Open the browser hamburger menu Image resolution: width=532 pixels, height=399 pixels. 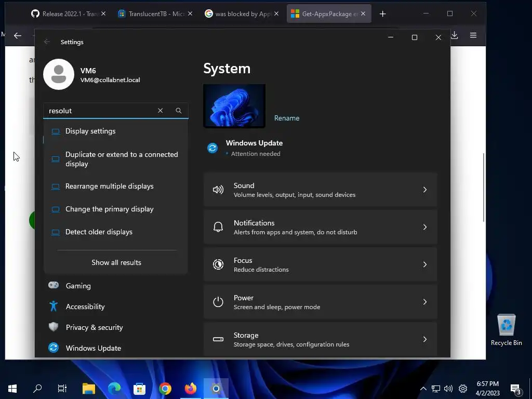pyautogui.click(x=473, y=35)
